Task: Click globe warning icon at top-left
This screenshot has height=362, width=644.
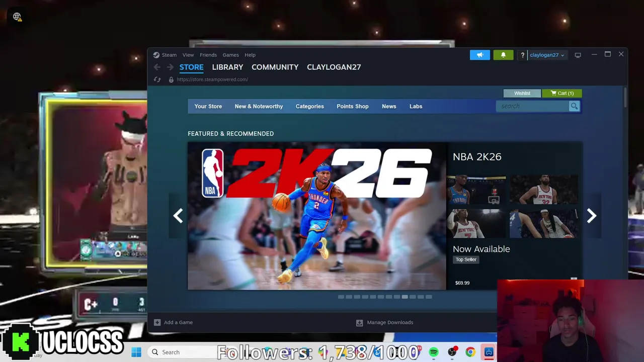Action: point(17,17)
